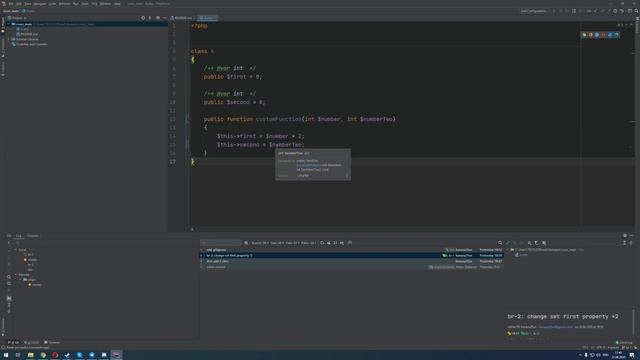
Task: Open the VCS menu
Action: [x=94, y=4]
